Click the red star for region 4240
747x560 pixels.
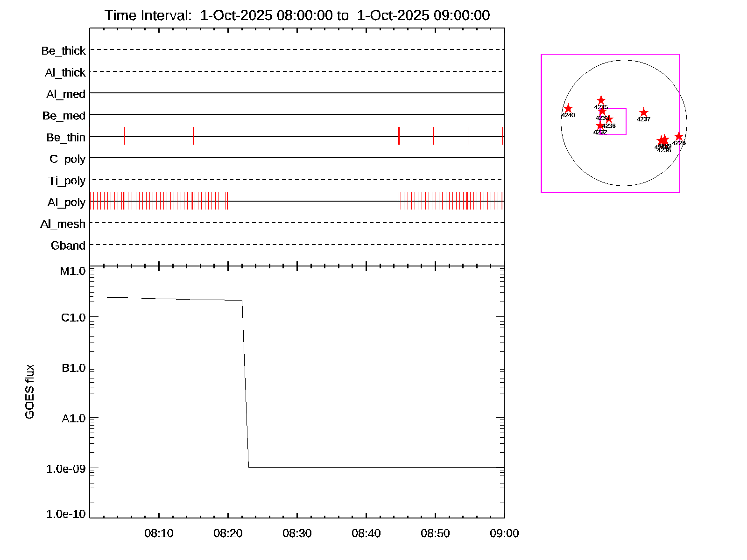pos(568,109)
